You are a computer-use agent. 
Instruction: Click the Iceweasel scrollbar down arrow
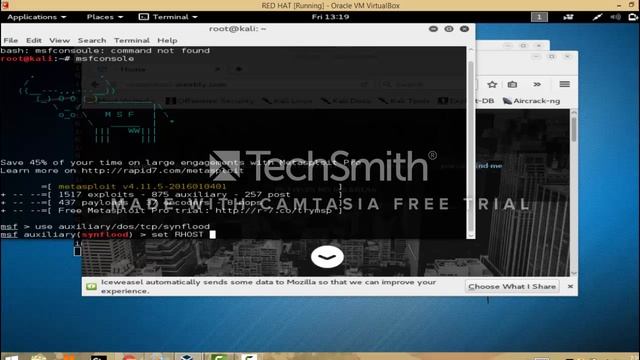tap(574, 273)
